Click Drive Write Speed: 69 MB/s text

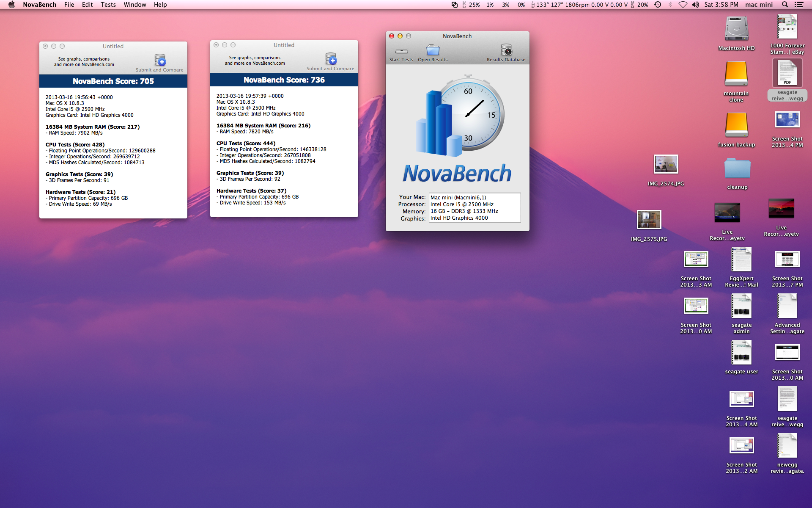[x=79, y=204]
